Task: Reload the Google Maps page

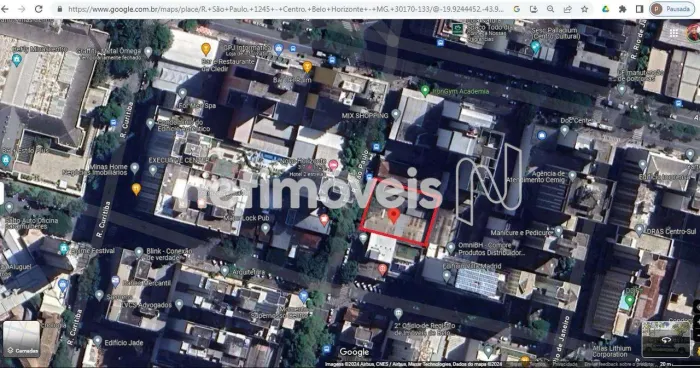Action: [x=39, y=9]
